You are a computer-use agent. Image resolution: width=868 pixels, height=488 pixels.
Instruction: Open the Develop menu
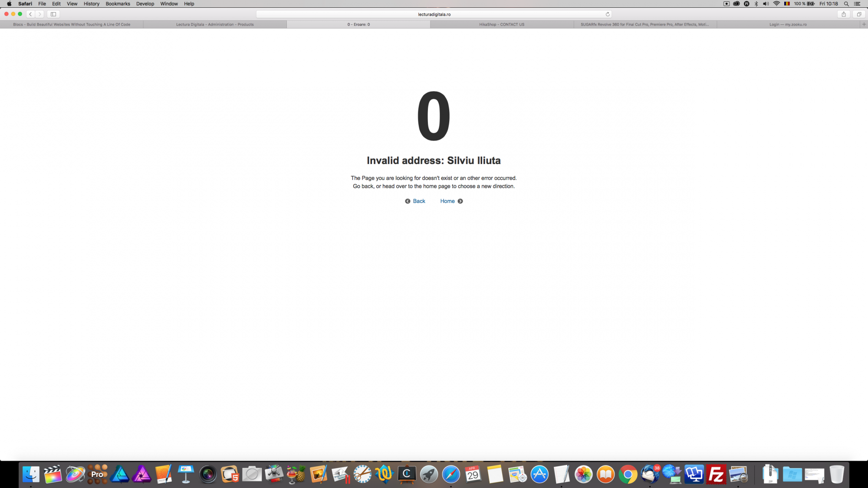coord(145,4)
